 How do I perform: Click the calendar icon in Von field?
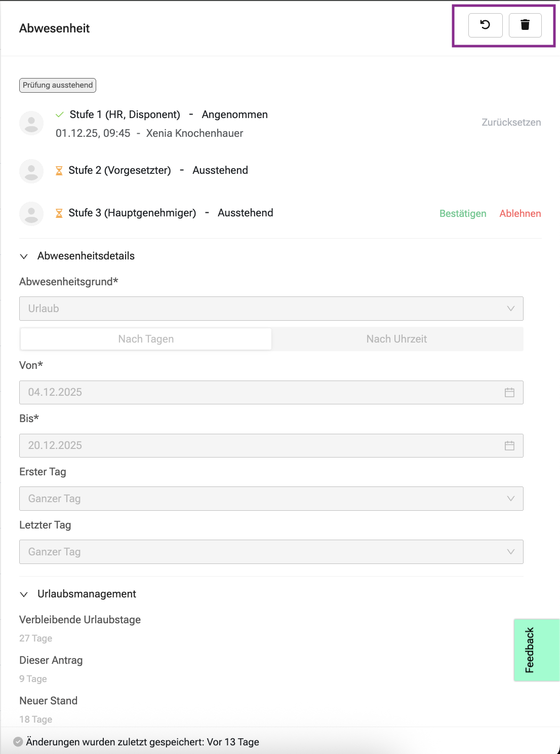[x=509, y=392]
